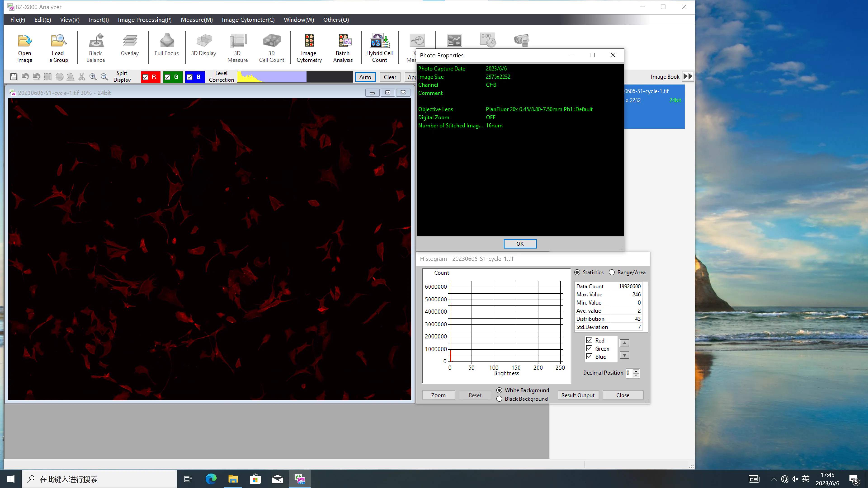
Task: Click the undo arrow icon
Action: 25,77
